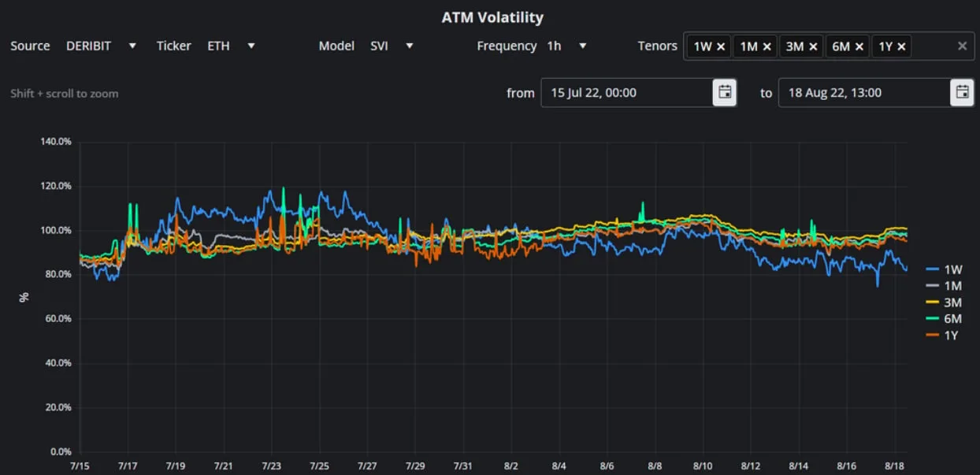This screenshot has height=475, width=980.
Task: Edit the 'to' date field 18 Aug 22
Action: [864, 93]
